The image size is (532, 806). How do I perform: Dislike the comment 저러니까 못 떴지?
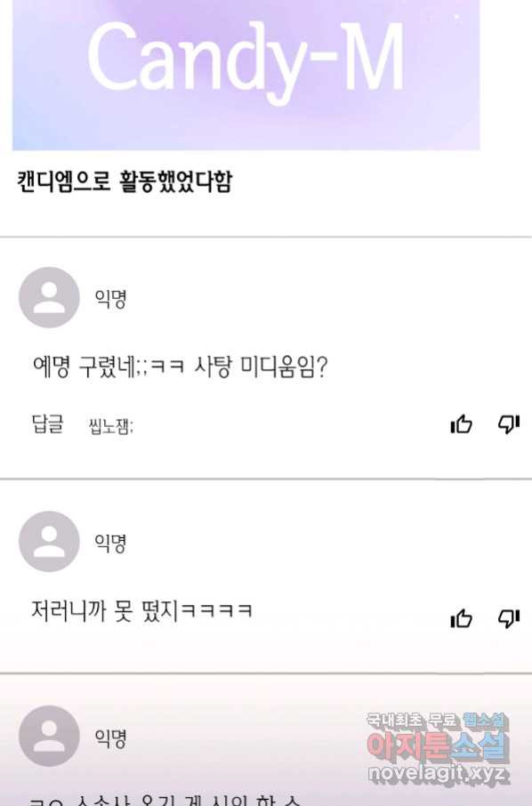pyautogui.click(x=508, y=618)
